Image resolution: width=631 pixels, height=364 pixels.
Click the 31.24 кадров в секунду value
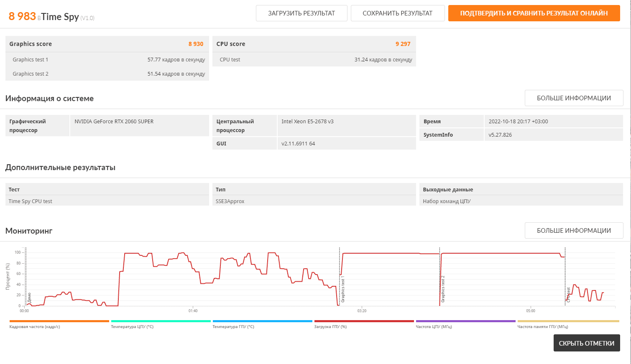(383, 60)
